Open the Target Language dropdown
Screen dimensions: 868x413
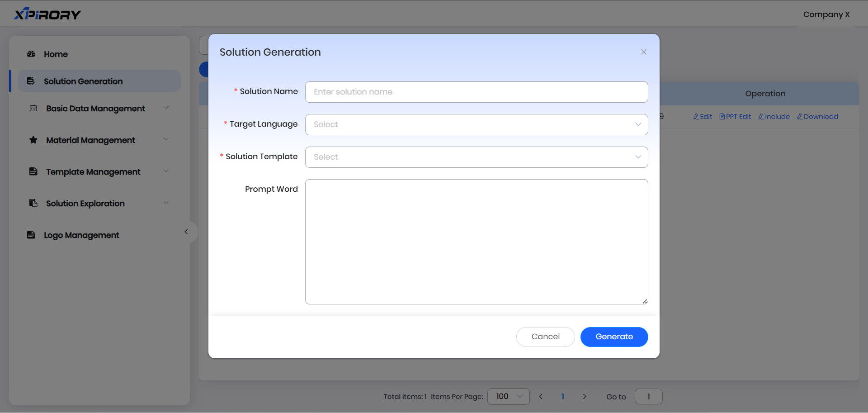pyautogui.click(x=476, y=124)
